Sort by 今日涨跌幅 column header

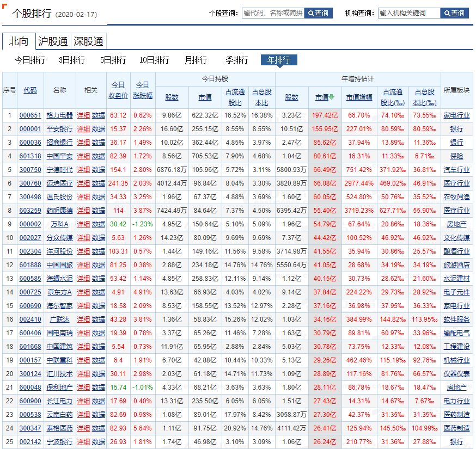click(142, 90)
